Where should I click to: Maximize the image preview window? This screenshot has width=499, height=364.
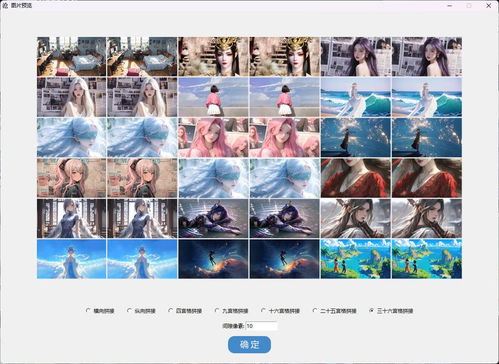pos(469,6)
